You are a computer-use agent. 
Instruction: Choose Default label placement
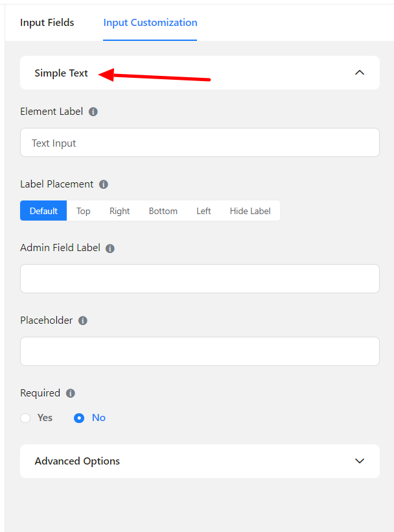(43, 211)
